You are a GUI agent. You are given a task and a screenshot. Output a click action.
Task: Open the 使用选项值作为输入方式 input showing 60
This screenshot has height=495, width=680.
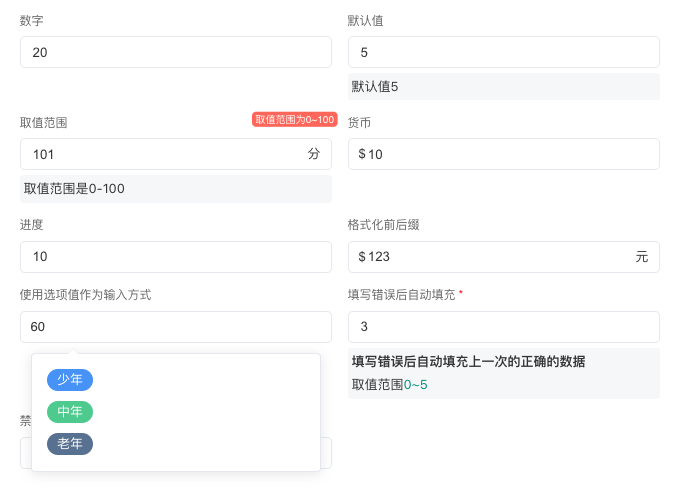175,327
